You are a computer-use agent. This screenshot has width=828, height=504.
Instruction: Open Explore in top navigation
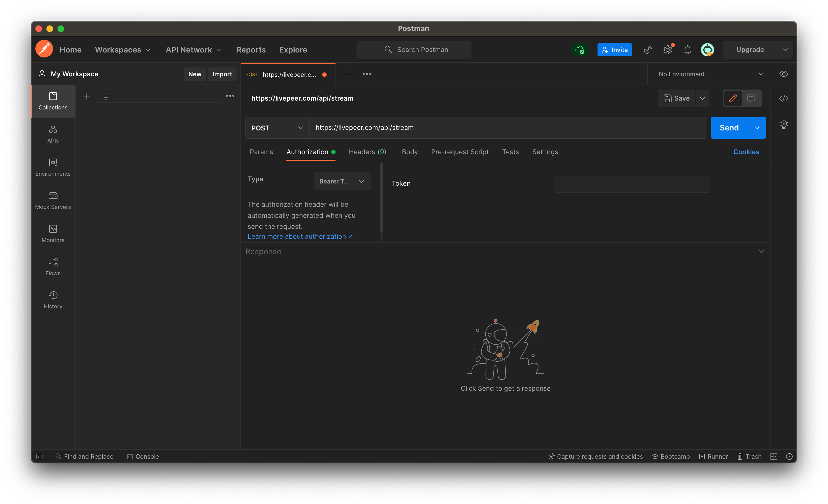tap(293, 50)
